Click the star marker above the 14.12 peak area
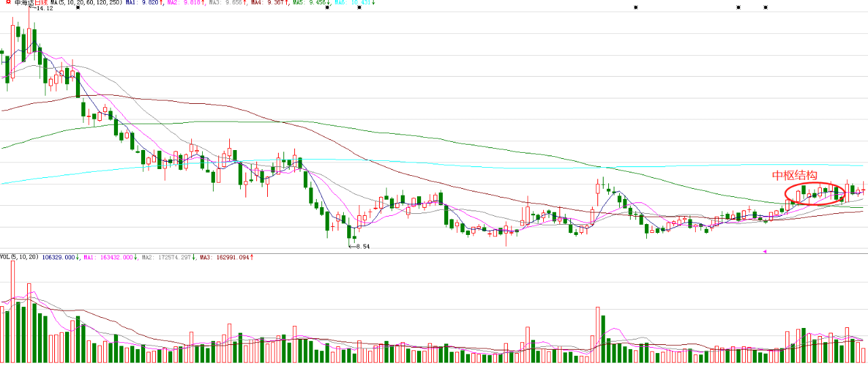The height and width of the screenshot is (366, 868). coord(78,7)
